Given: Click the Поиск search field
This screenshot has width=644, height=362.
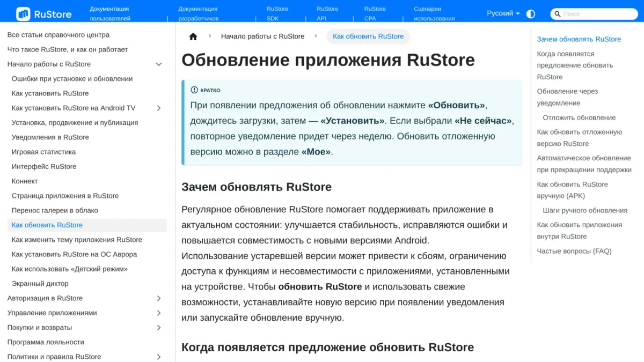Looking at the screenshot, I should (x=594, y=14).
